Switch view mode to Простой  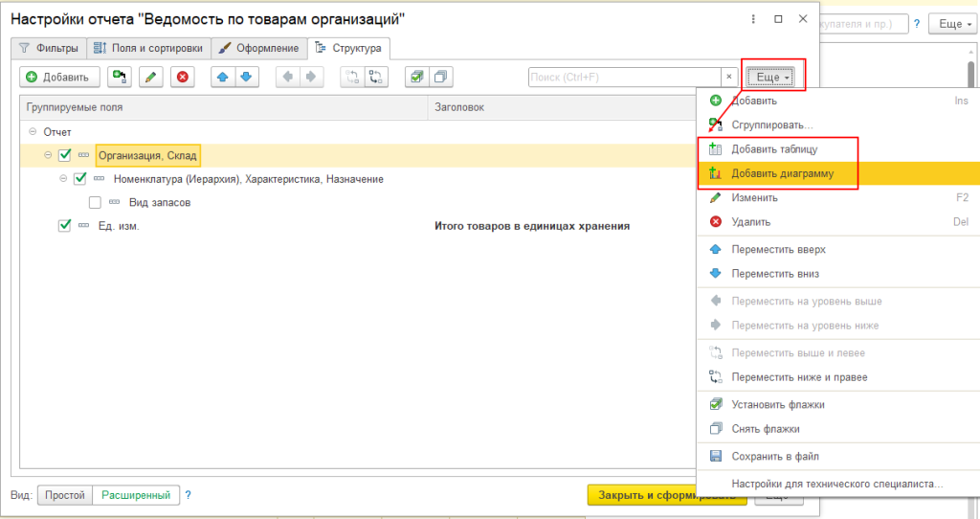(x=64, y=495)
